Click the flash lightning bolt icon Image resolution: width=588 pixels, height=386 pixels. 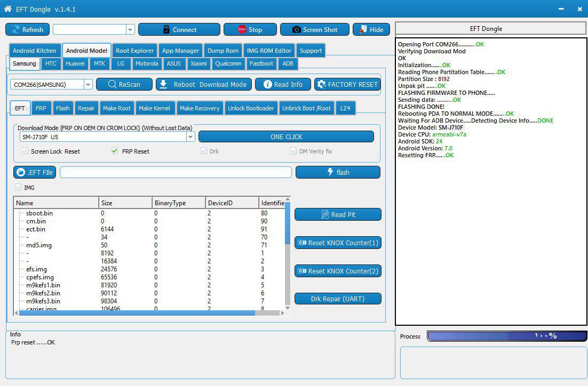click(x=330, y=172)
